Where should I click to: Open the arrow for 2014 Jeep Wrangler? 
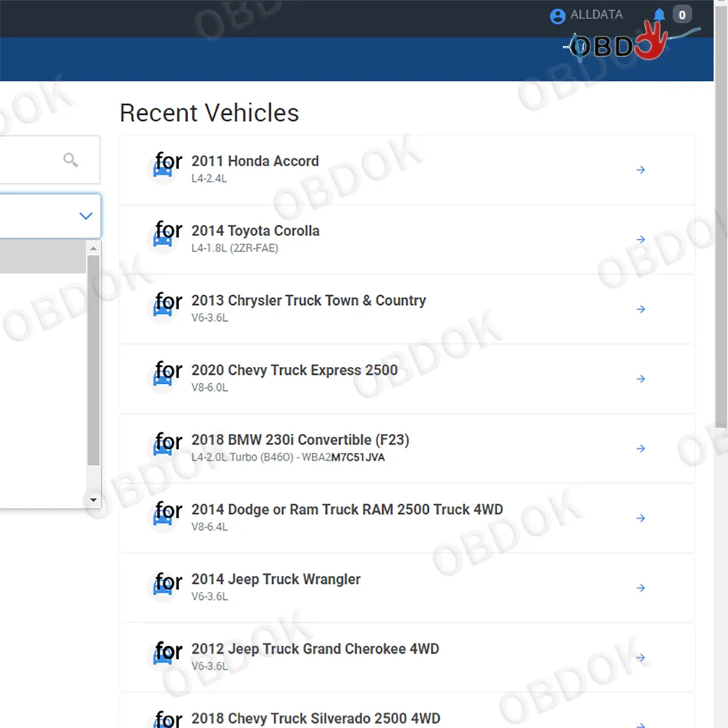click(641, 587)
